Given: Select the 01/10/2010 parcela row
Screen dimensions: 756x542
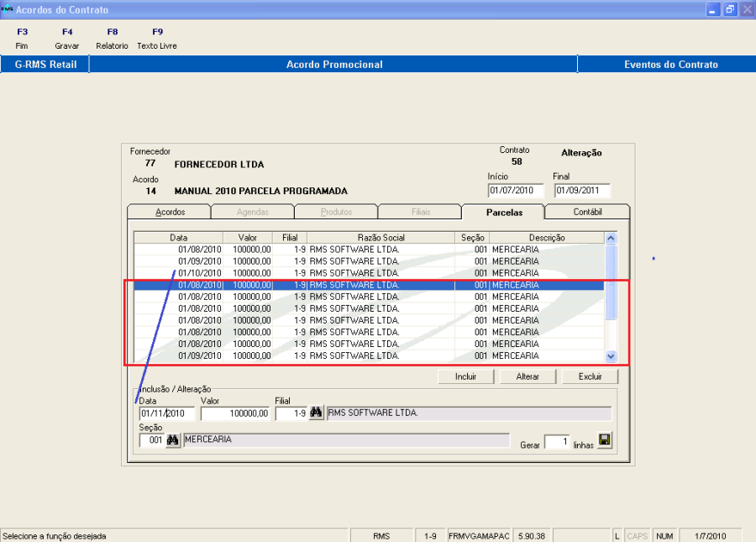Looking at the screenshot, I should pos(369,273).
